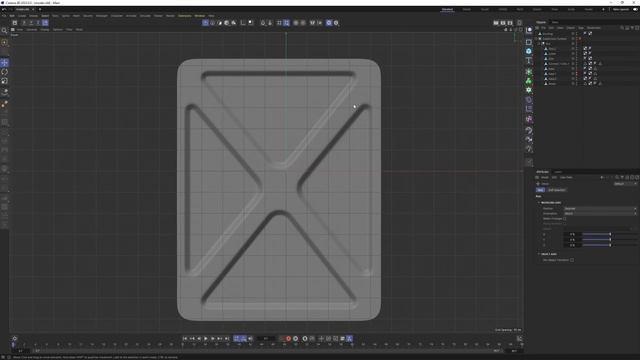The width and height of the screenshot is (640, 360).
Task: Toggle Along Normals checkbox
Action: [x=565, y=224]
